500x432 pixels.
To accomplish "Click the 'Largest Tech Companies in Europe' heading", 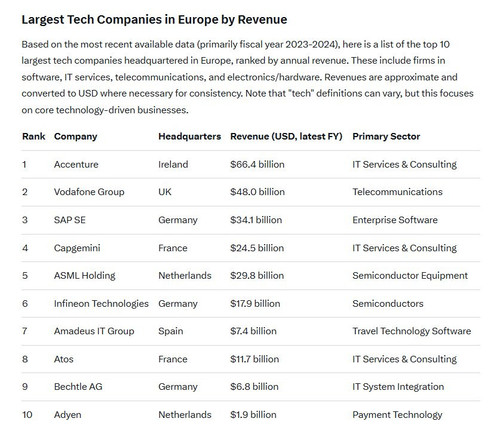I will click(154, 20).
